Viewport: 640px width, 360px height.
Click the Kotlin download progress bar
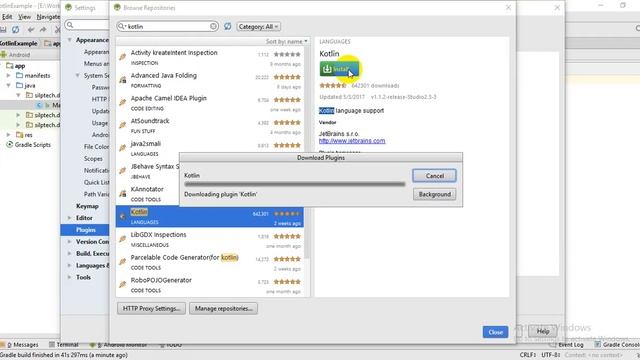(295, 184)
